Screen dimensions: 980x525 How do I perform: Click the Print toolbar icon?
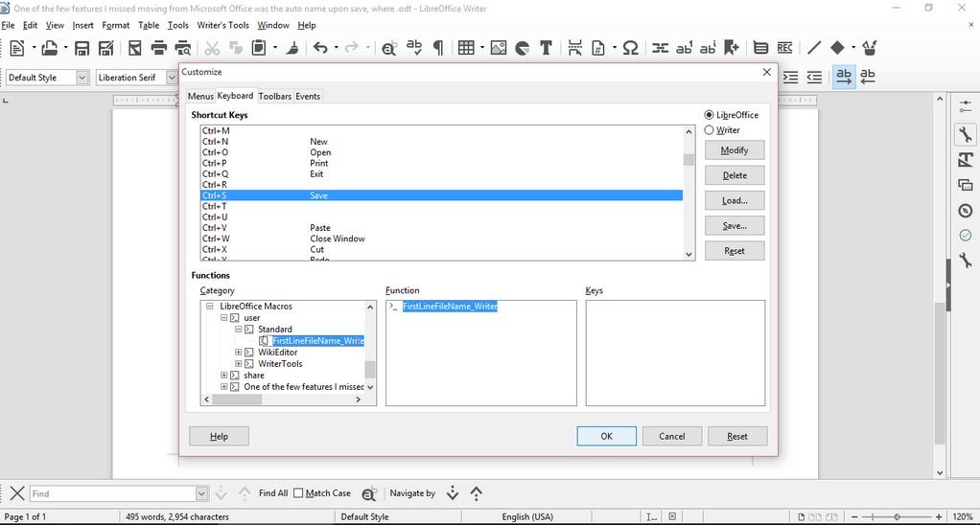[x=159, y=48]
